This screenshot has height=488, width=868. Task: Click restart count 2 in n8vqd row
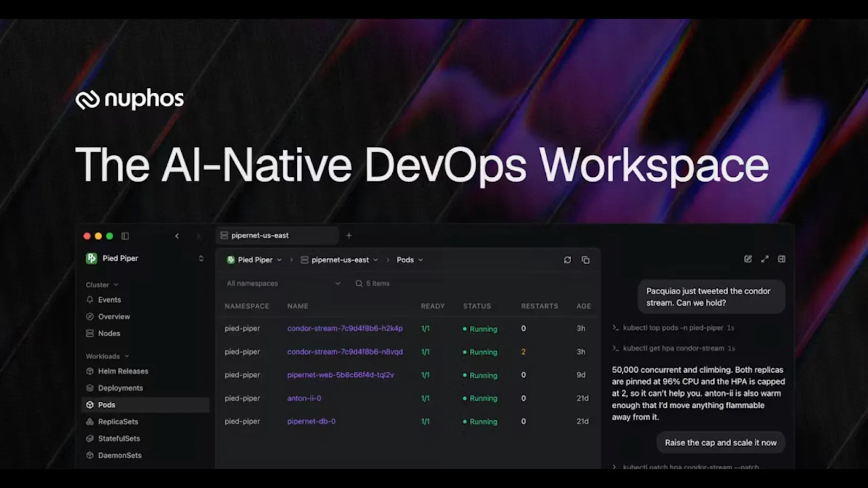(524, 352)
